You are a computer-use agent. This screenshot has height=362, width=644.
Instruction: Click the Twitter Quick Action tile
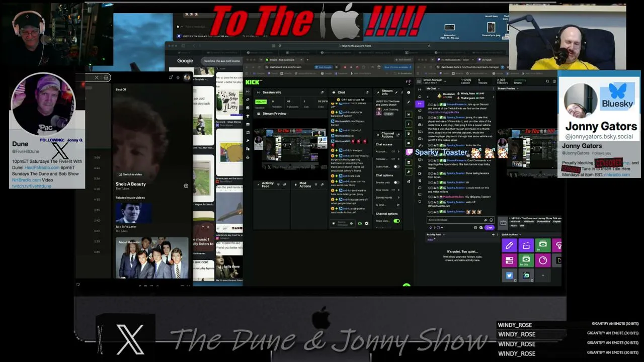tap(509, 276)
